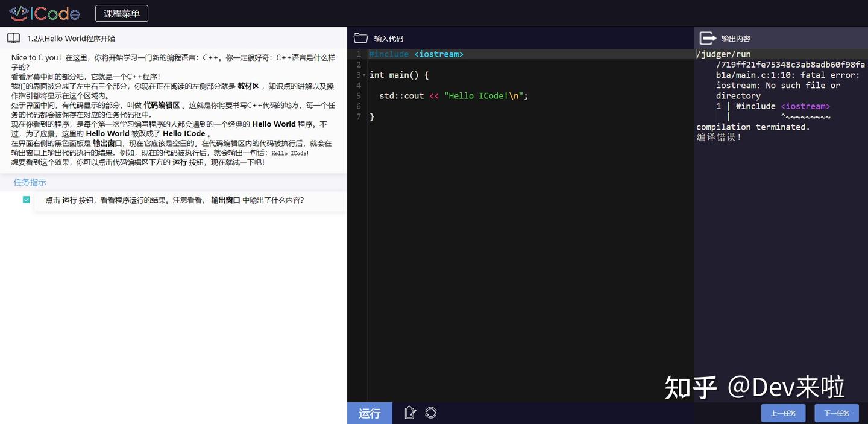Click the 下一任务 button
Viewport: 868px width, 424px height.
pos(837,413)
